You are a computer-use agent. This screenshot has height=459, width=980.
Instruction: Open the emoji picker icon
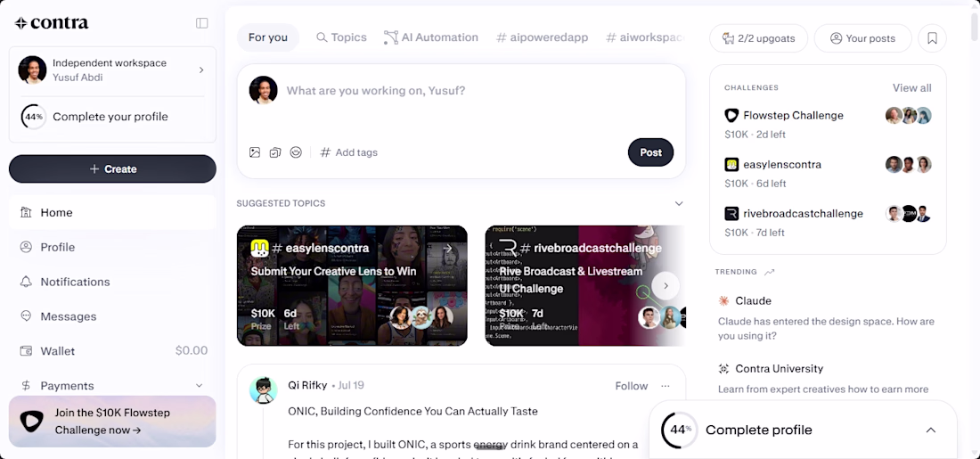(x=297, y=152)
